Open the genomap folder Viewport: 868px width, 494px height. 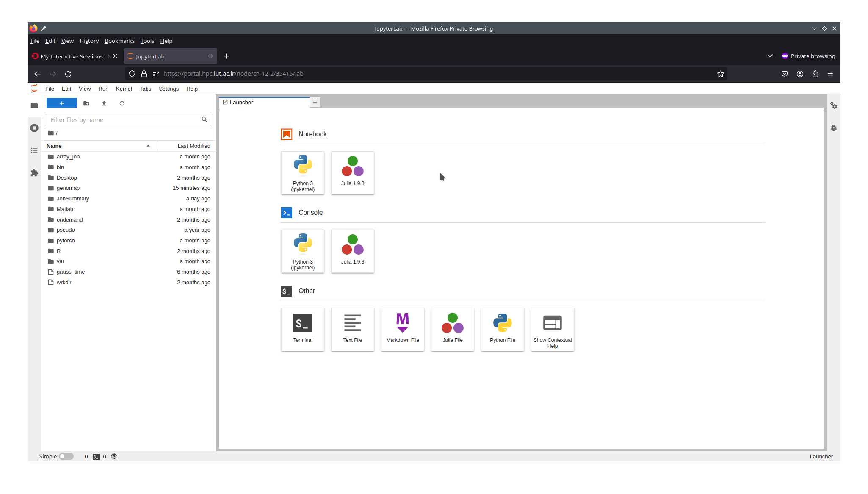click(128, 188)
